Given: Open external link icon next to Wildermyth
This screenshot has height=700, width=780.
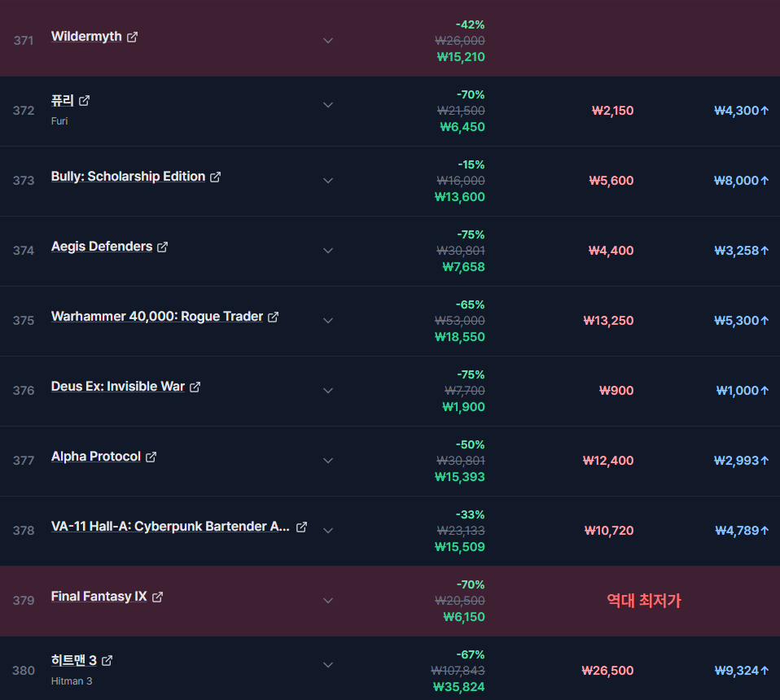Looking at the screenshot, I should tap(132, 37).
